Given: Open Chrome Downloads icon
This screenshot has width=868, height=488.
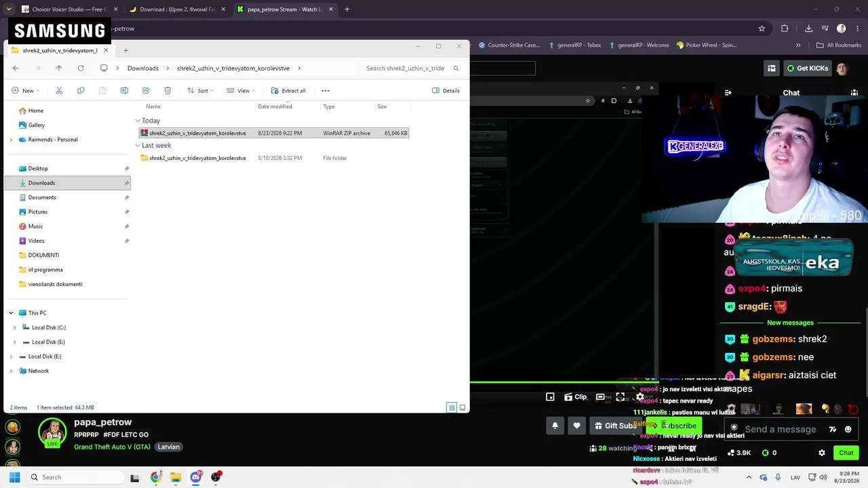Looking at the screenshot, I should click(x=808, y=28).
